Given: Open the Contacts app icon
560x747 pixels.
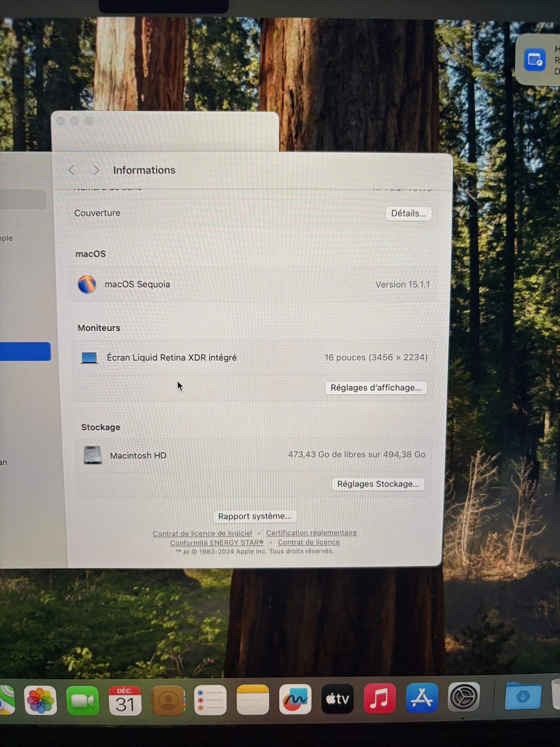Looking at the screenshot, I should (x=168, y=700).
